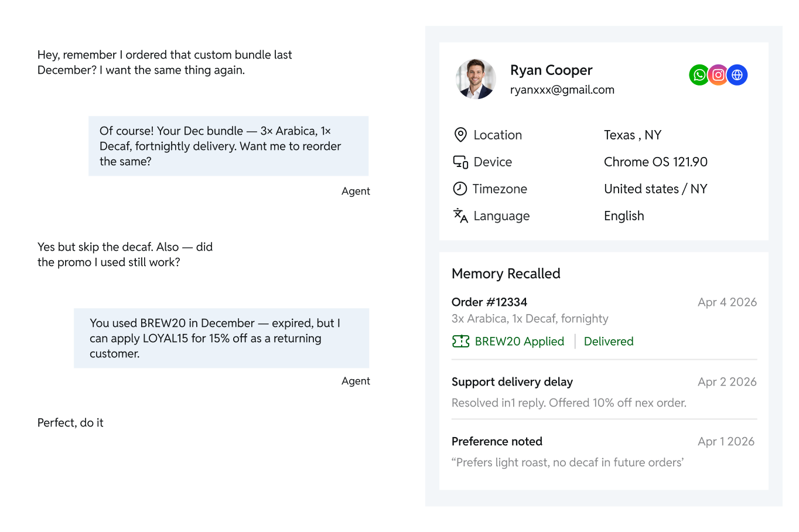
Task: Click the BREW20 Applied label
Action: click(x=519, y=341)
